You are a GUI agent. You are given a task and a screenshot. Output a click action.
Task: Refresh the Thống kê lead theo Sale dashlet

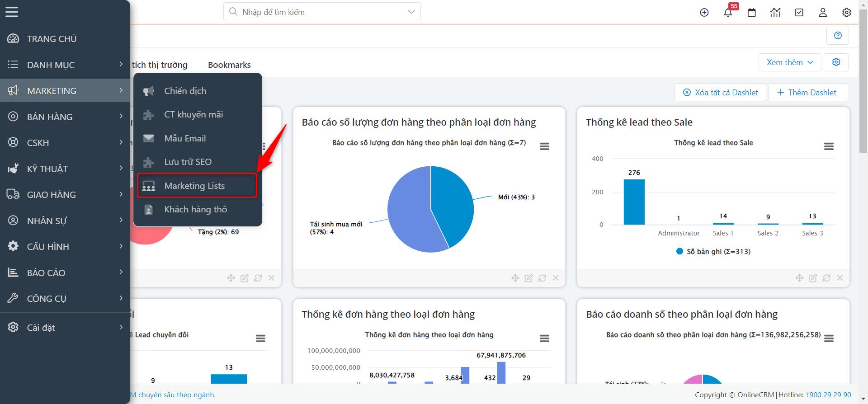point(826,278)
